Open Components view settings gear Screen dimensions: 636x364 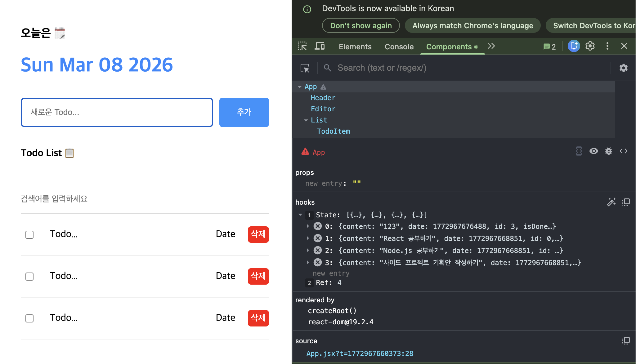pos(623,68)
